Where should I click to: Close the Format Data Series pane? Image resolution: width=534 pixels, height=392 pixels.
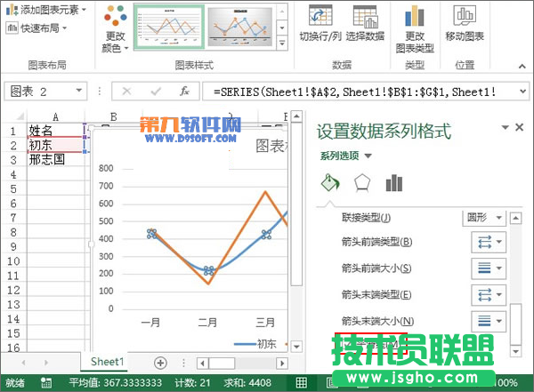(520, 127)
